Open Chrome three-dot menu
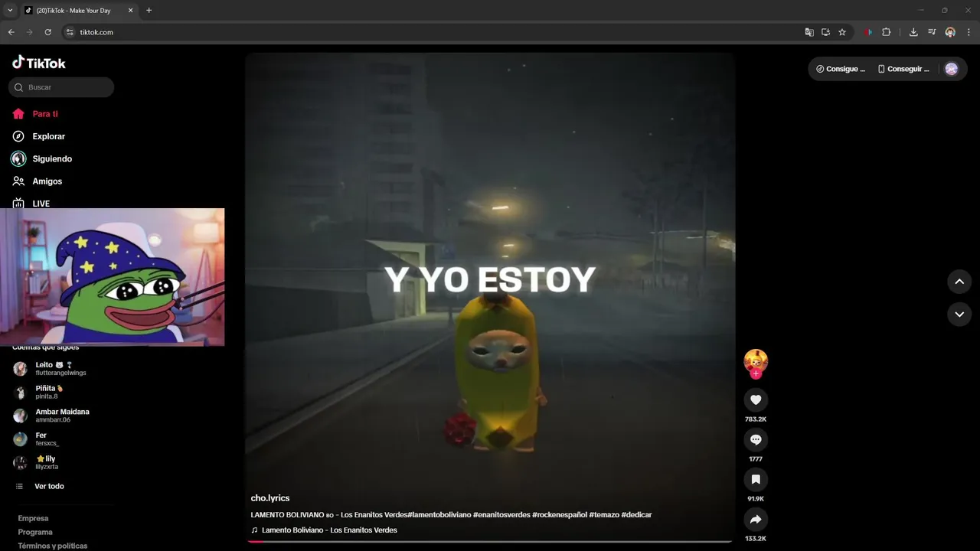Viewport: 980px width, 551px height. click(969, 32)
